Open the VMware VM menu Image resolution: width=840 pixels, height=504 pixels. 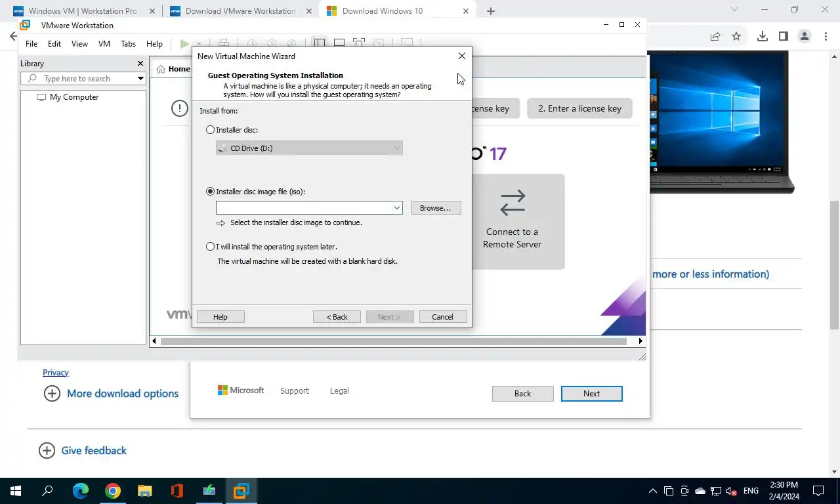pos(104,44)
